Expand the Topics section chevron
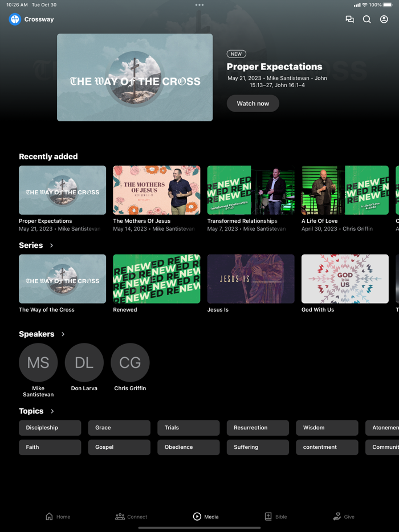Viewport: 399px width, 532px height. pos(52,411)
